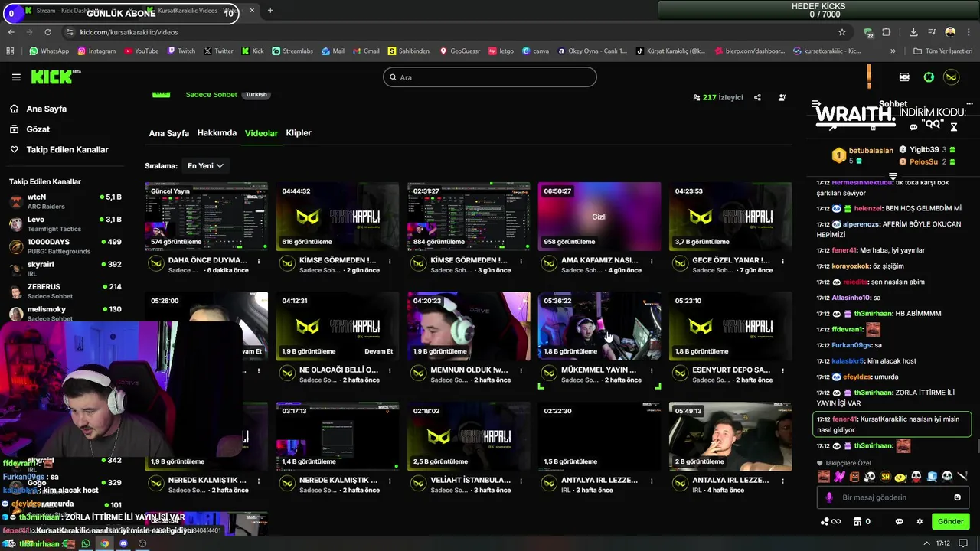Open the 04:44:32 video thumbnail
This screenshot has height=551, width=980.
point(338,217)
